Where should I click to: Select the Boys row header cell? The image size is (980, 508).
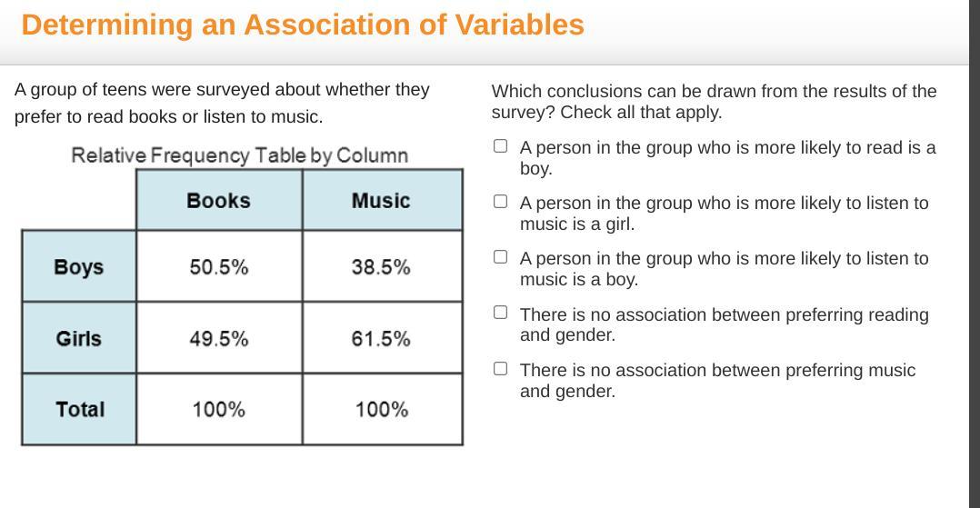79,266
